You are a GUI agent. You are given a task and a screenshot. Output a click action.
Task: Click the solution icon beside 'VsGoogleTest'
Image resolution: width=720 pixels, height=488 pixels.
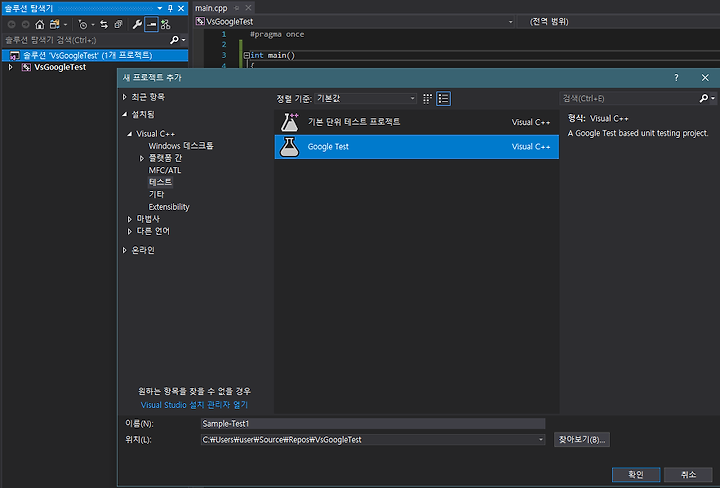[15, 56]
